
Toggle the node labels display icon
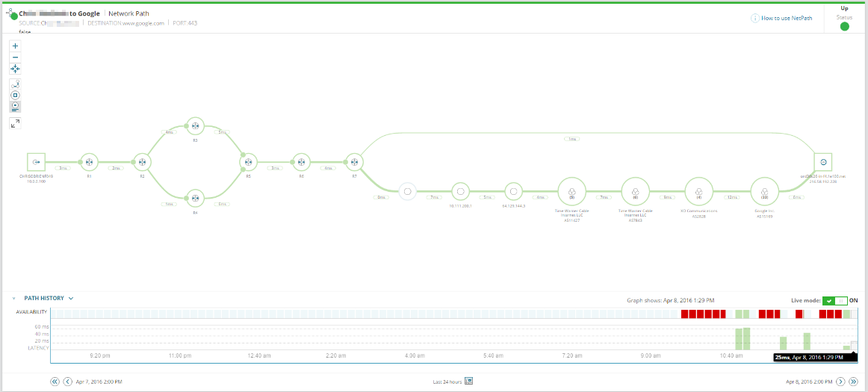[x=15, y=106]
